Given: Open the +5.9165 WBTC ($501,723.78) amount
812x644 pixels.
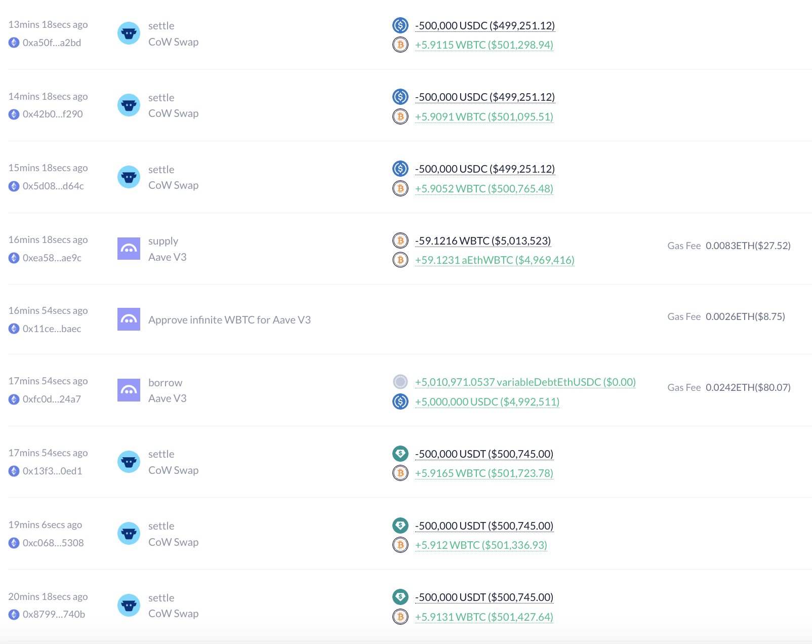Looking at the screenshot, I should 484,473.
